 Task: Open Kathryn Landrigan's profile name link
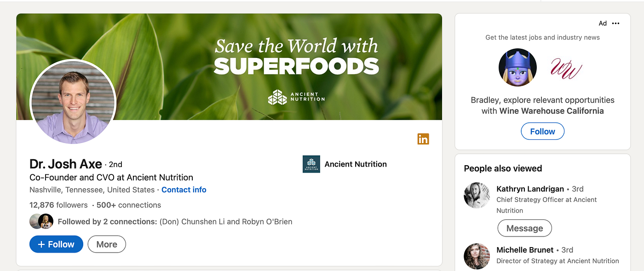coord(530,189)
